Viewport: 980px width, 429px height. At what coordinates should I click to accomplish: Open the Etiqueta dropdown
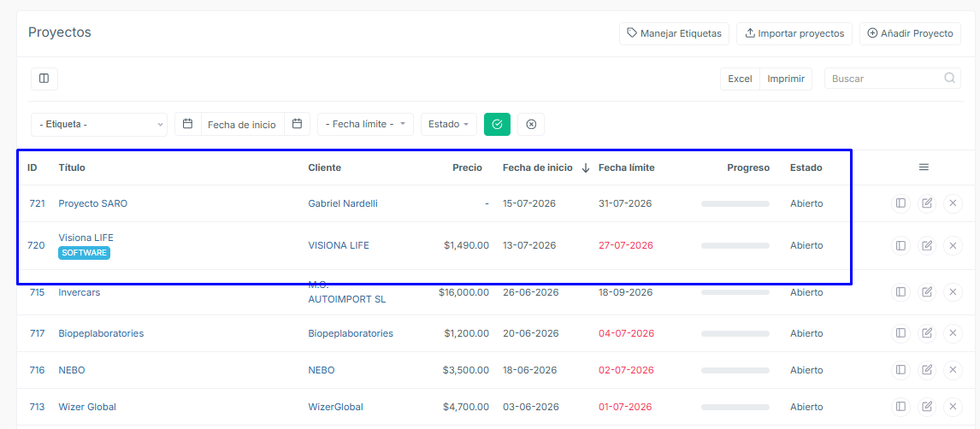(99, 124)
